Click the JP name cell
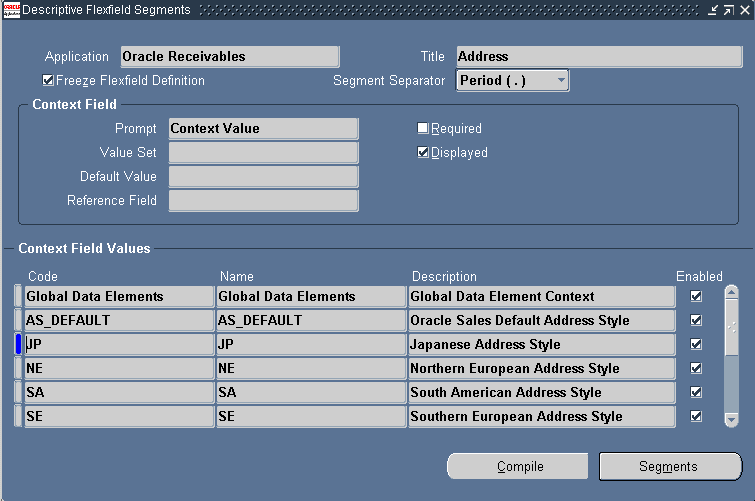 coord(311,344)
